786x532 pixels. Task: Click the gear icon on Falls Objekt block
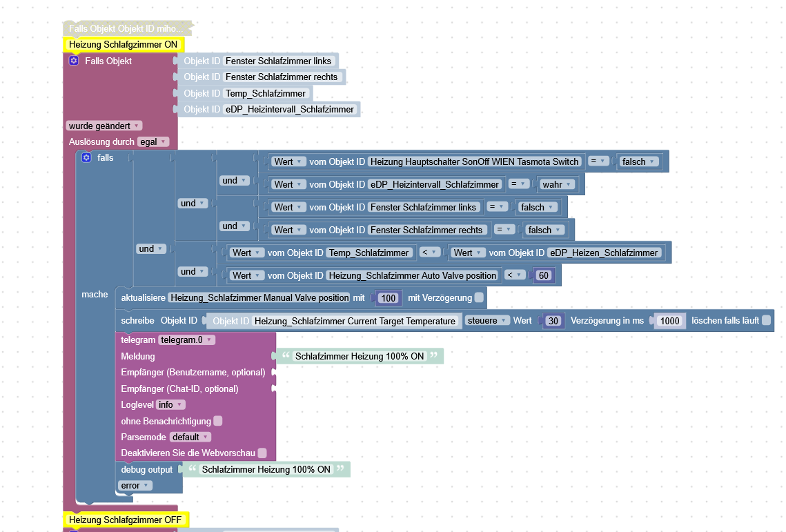[x=74, y=61]
